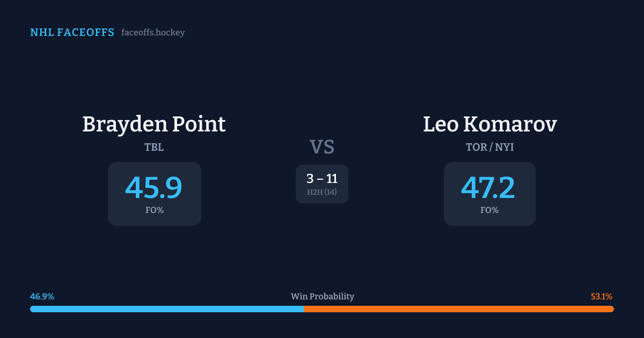The height and width of the screenshot is (338, 644).
Task: Click the TBL team abbreviation
Action: pos(154,147)
